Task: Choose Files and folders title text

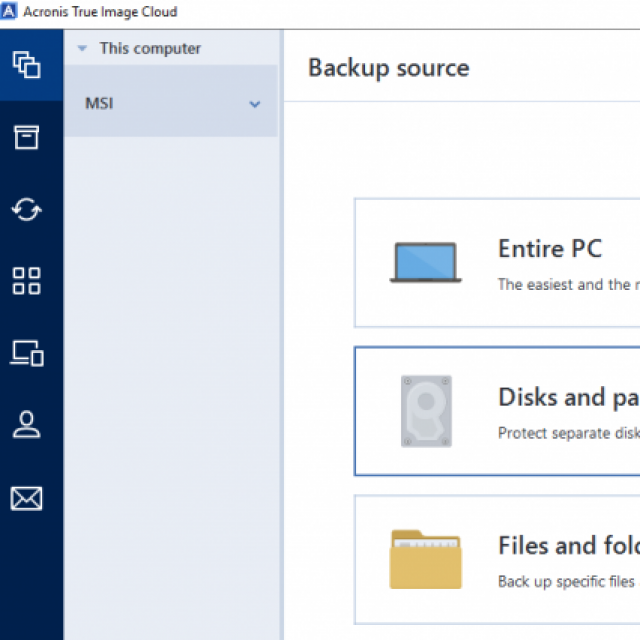Action: point(567,545)
